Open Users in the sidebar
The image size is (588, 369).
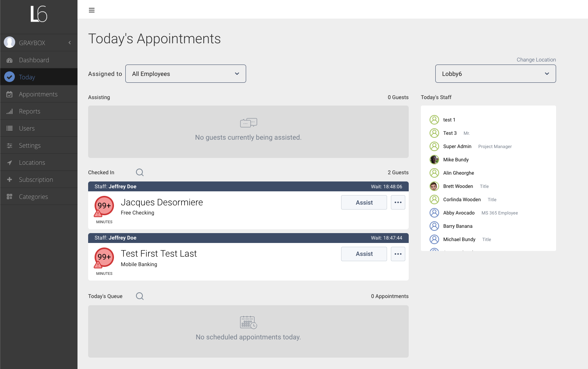pyautogui.click(x=39, y=128)
